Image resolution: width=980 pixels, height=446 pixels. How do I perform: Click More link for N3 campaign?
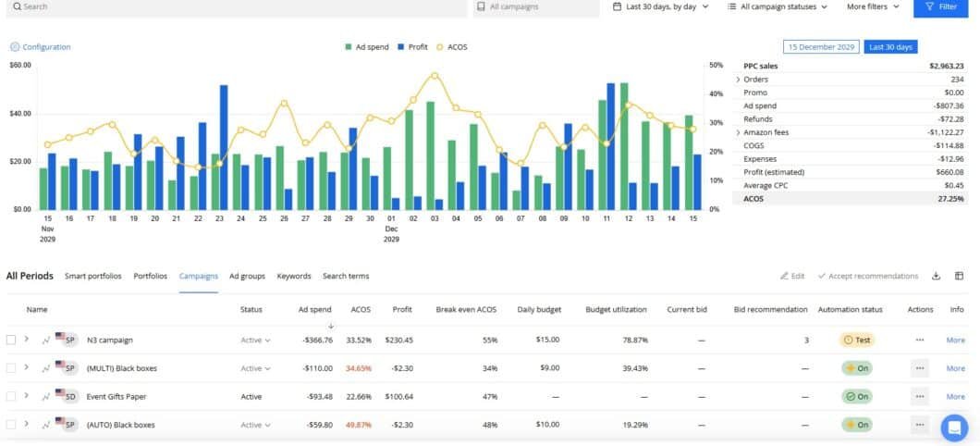[955, 340]
